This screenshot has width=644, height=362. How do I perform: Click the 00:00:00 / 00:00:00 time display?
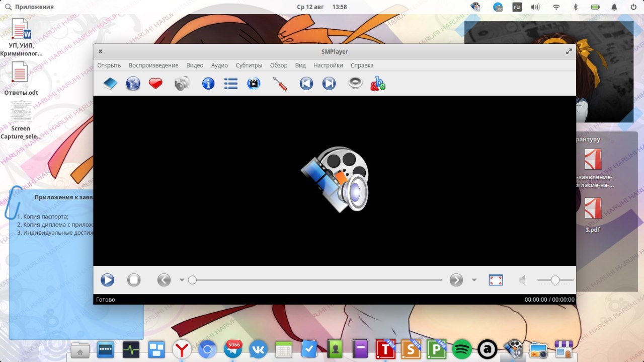[549, 300]
